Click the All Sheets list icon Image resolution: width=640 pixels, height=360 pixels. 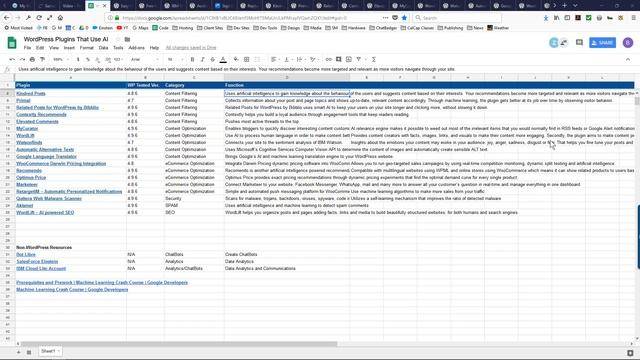tap(29, 352)
